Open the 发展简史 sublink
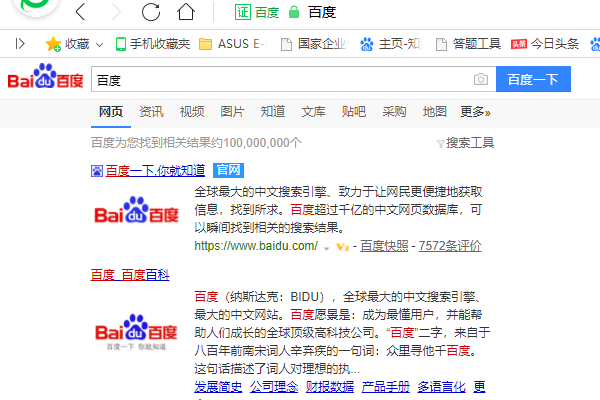Viewport: 600px width, 400px height. click(218, 387)
